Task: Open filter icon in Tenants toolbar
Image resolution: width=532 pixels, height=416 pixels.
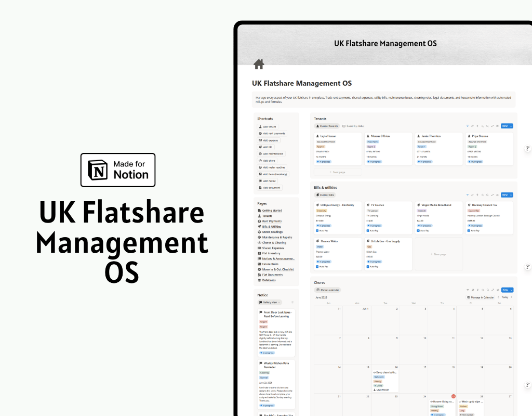Action: coord(468,126)
